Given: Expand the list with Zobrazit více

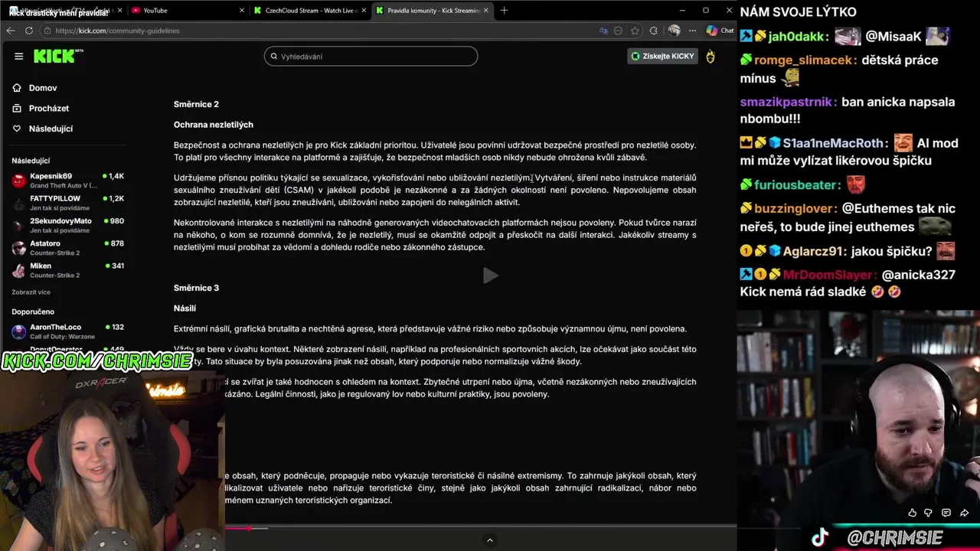Looking at the screenshot, I should tap(31, 292).
